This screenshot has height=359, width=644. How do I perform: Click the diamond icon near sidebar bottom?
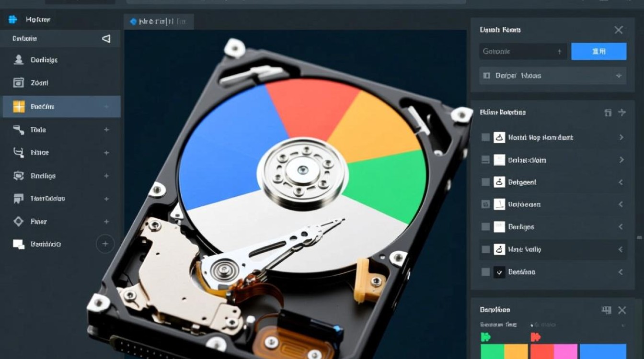[x=19, y=221]
